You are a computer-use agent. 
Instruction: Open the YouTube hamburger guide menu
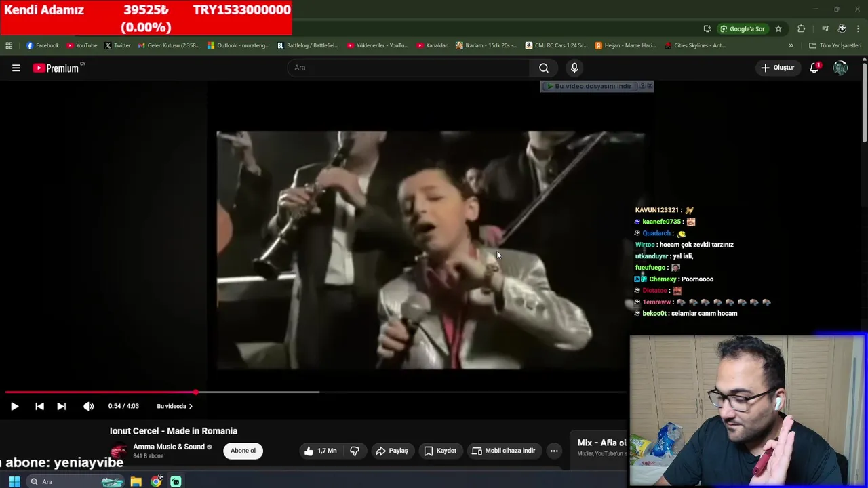[16, 68]
